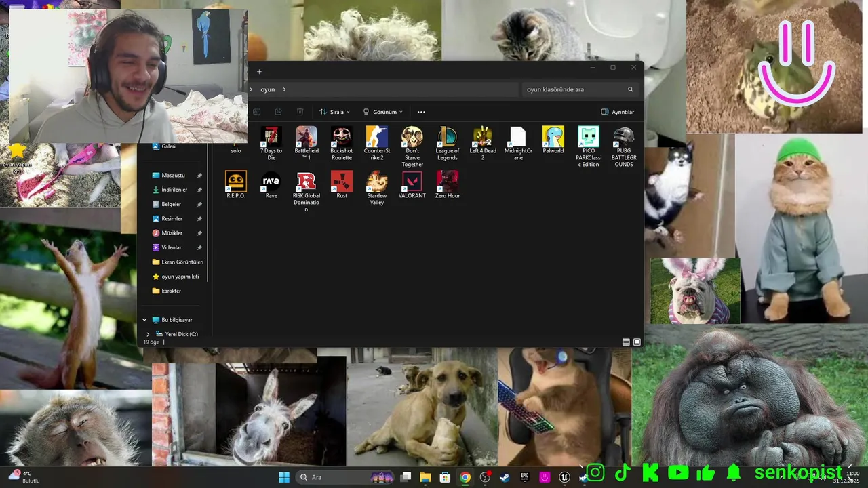Expand the Yerel Disk (C:) node
This screenshot has height=488, width=868.
pos(148,334)
